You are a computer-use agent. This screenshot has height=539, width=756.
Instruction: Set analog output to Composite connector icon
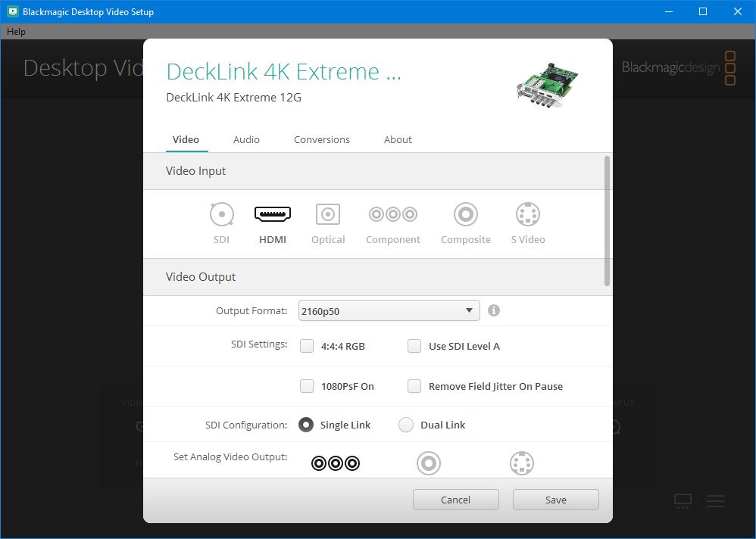coord(429,463)
